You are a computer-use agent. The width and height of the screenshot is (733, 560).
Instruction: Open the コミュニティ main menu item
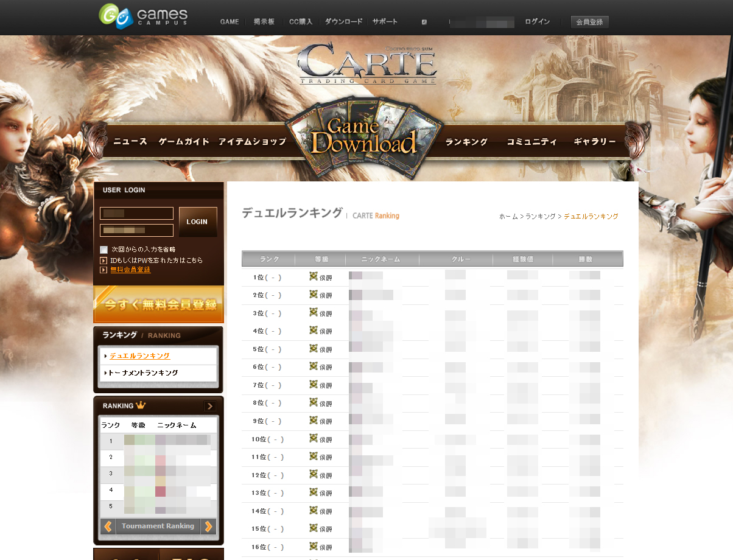(x=531, y=141)
